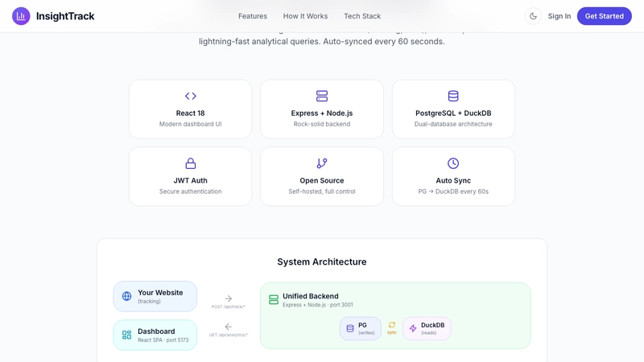This screenshot has height=362, width=644.
Task: Click the PG writes chip label
Action: click(x=363, y=325)
